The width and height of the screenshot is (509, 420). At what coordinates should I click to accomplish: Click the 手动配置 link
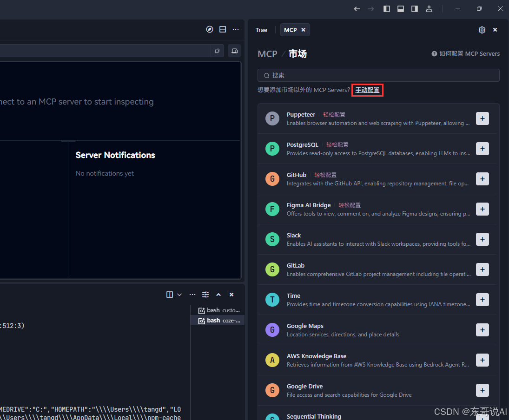[x=367, y=90]
